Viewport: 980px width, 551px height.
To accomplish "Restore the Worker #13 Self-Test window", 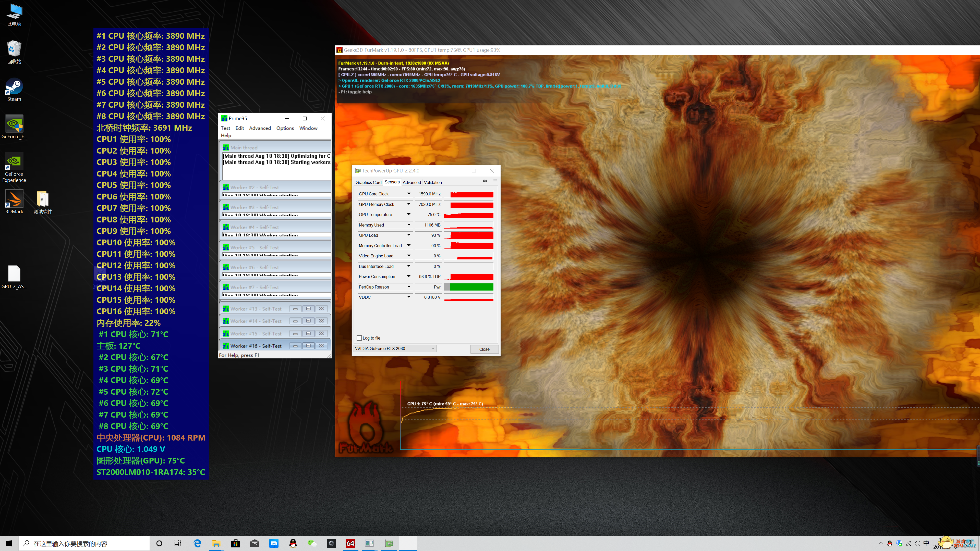I will pyautogui.click(x=308, y=309).
